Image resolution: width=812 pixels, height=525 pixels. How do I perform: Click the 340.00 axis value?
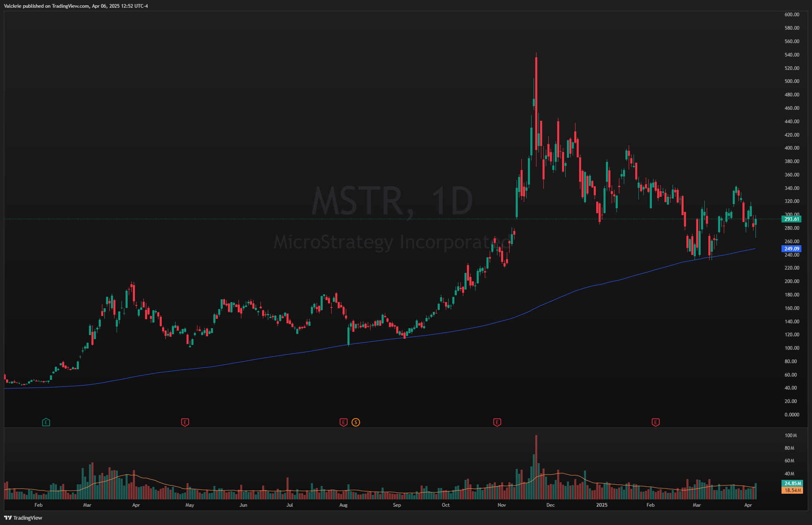(792, 188)
